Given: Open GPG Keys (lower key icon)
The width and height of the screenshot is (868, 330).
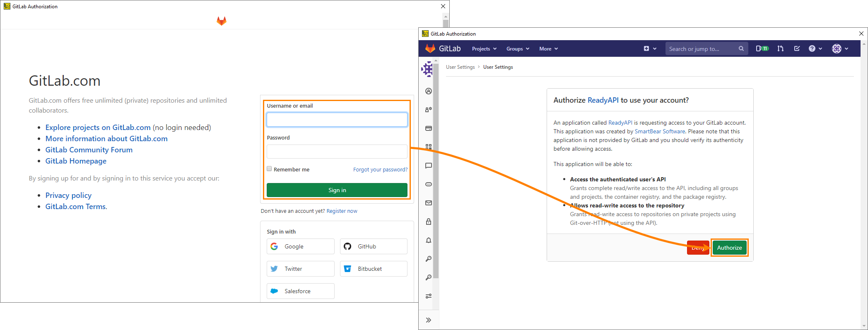Looking at the screenshot, I should [x=429, y=277].
